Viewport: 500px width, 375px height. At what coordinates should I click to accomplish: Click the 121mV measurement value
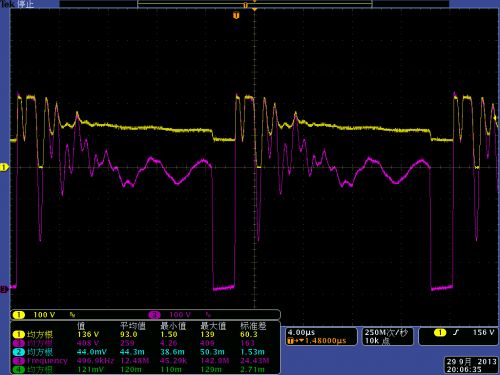[91, 369]
